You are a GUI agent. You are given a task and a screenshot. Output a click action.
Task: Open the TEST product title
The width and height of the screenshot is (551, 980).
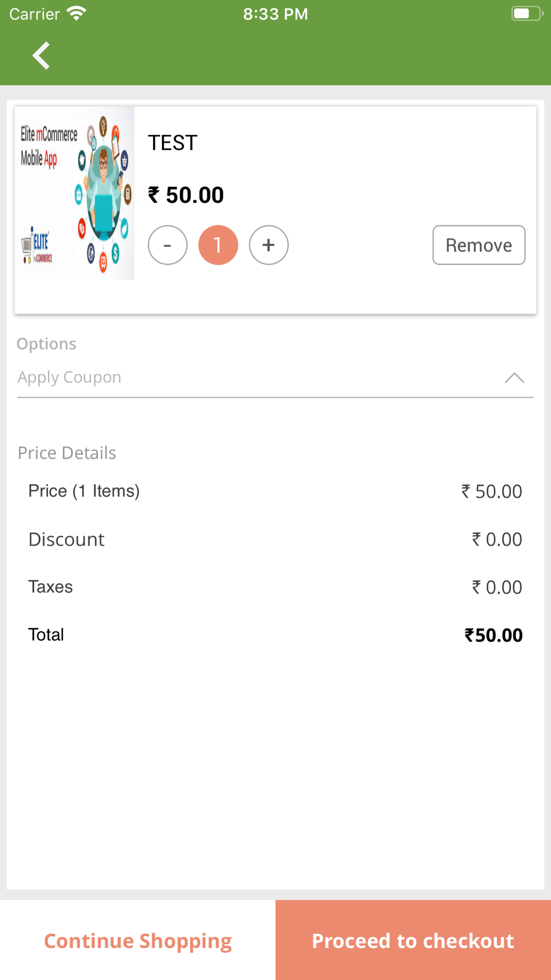pyautogui.click(x=172, y=143)
